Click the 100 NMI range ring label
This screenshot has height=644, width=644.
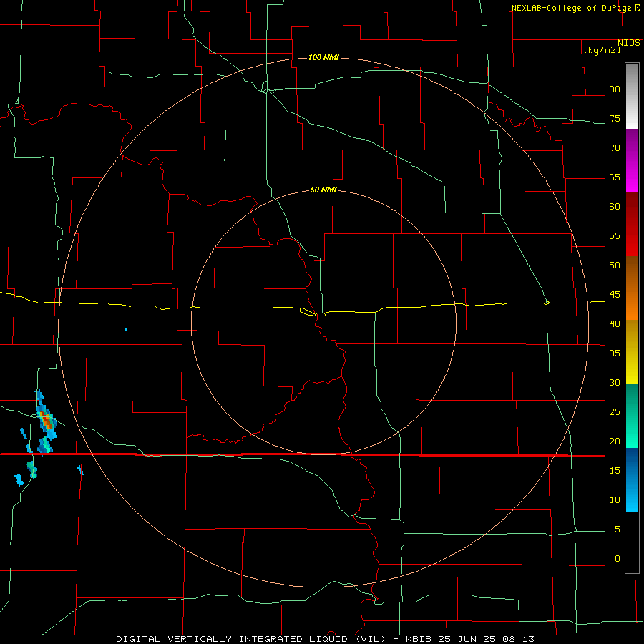(323, 57)
